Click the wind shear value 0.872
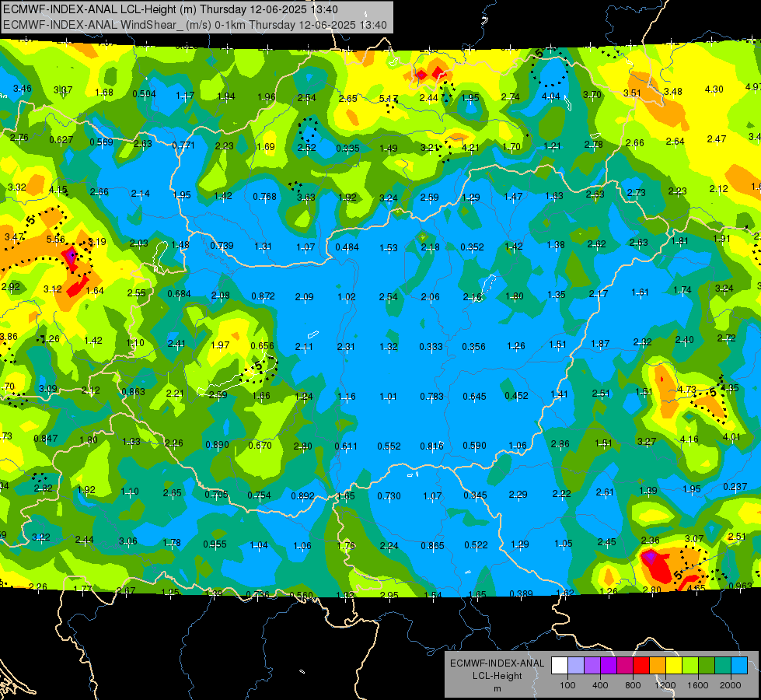 263,296
